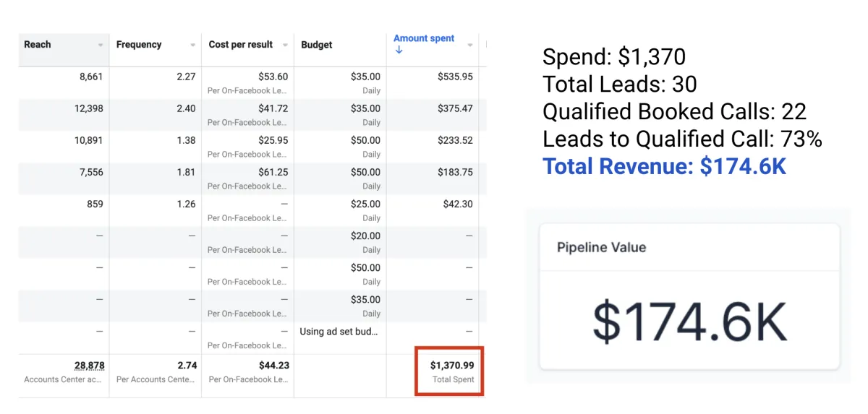Viewport: 868px width, 414px height.
Task: Click the 28,878 total reach value
Action: pyautogui.click(x=89, y=366)
